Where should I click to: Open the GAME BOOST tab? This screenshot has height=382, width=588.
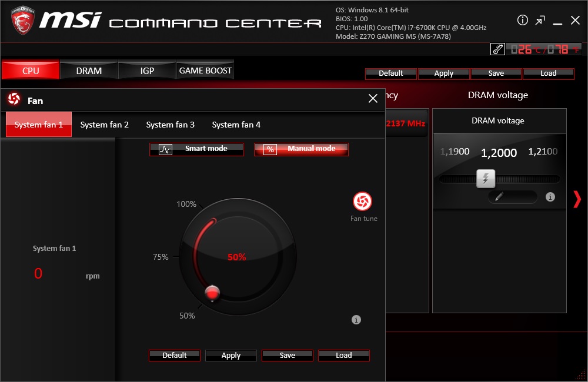205,70
